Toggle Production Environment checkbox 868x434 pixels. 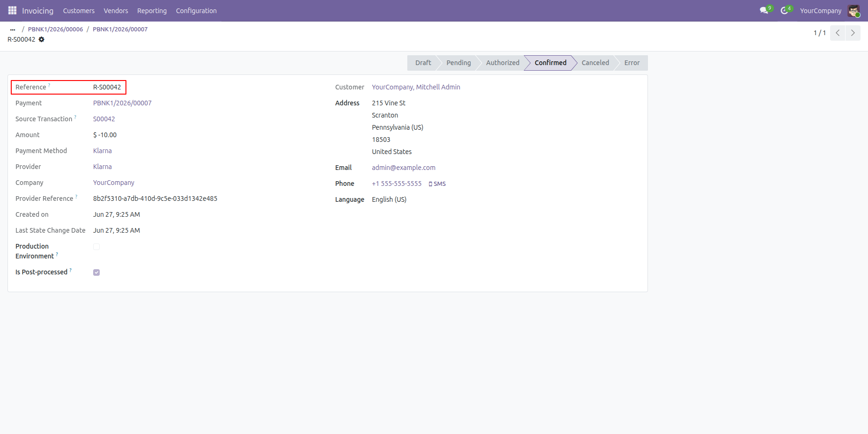(96, 247)
